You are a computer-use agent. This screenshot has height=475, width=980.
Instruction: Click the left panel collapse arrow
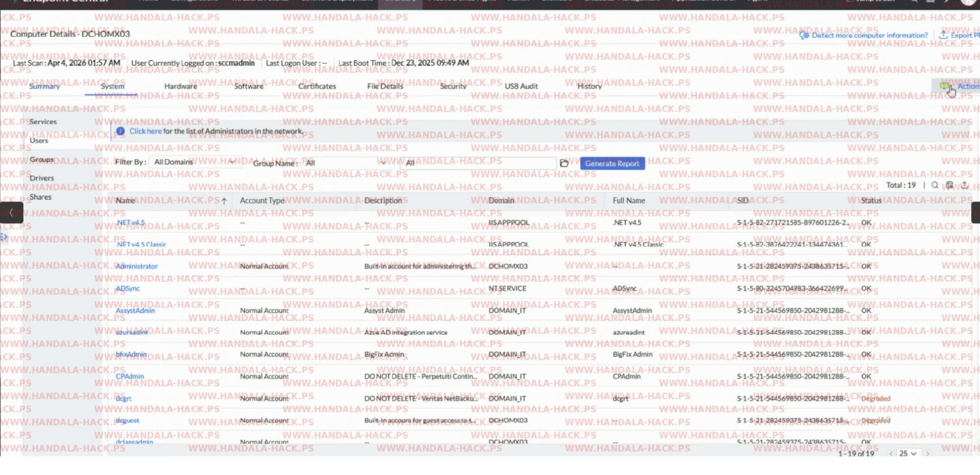pyautogui.click(x=11, y=213)
